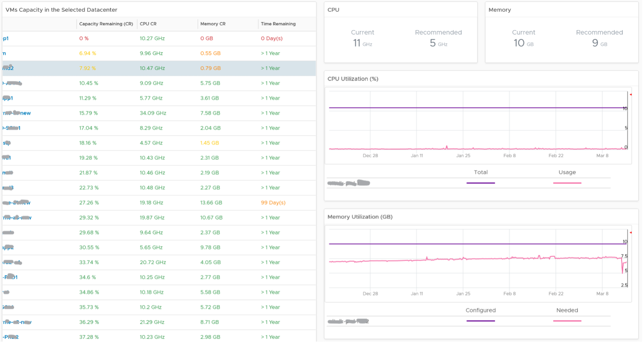Click the 5.77 GHz CPU CR cell

[x=151, y=98]
